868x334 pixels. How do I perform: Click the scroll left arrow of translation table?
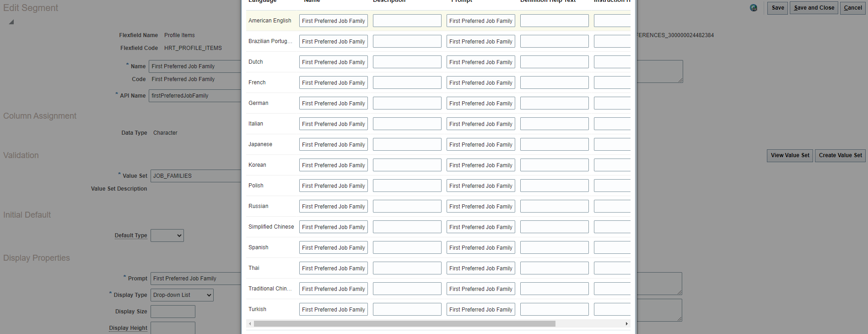click(x=250, y=324)
